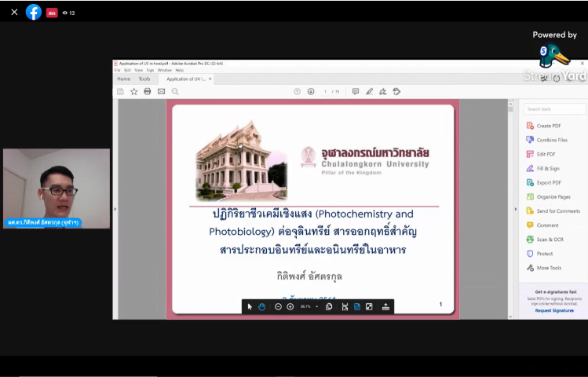Click the email envelope icon
Image resolution: width=588 pixels, height=377 pixels.
point(161,92)
